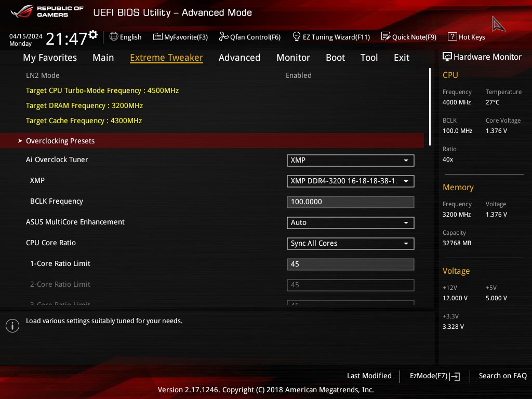Click the +3.3V reading 3.328 V
This screenshot has width=532, height=399.
click(453, 326)
